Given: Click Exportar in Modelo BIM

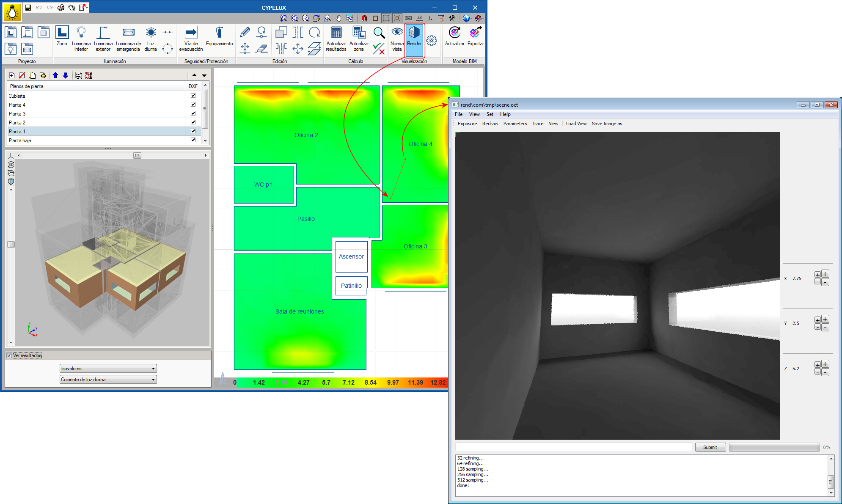Looking at the screenshot, I should pyautogui.click(x=476, y=36).
